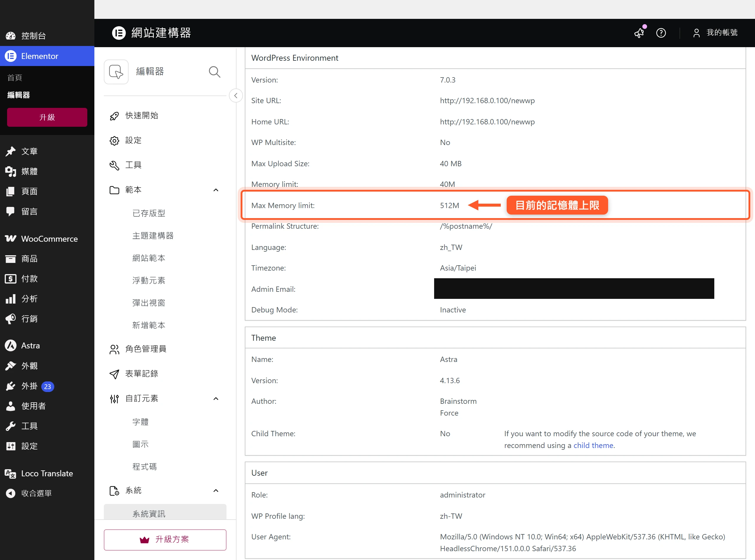The height and width of the screenshot is (560, 755).
Task: Open 浮動元素 floating elements
Action: 149,280
